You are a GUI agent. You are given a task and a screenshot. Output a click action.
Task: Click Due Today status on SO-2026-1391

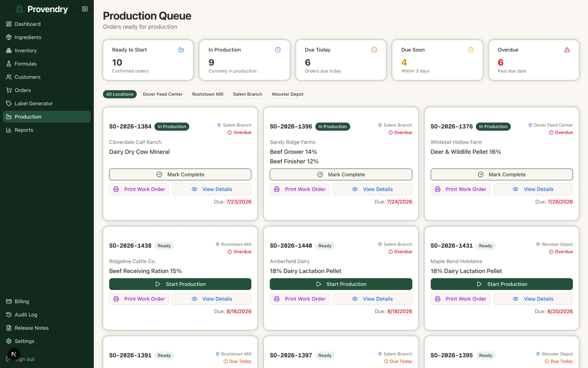[x=237, y=361]
